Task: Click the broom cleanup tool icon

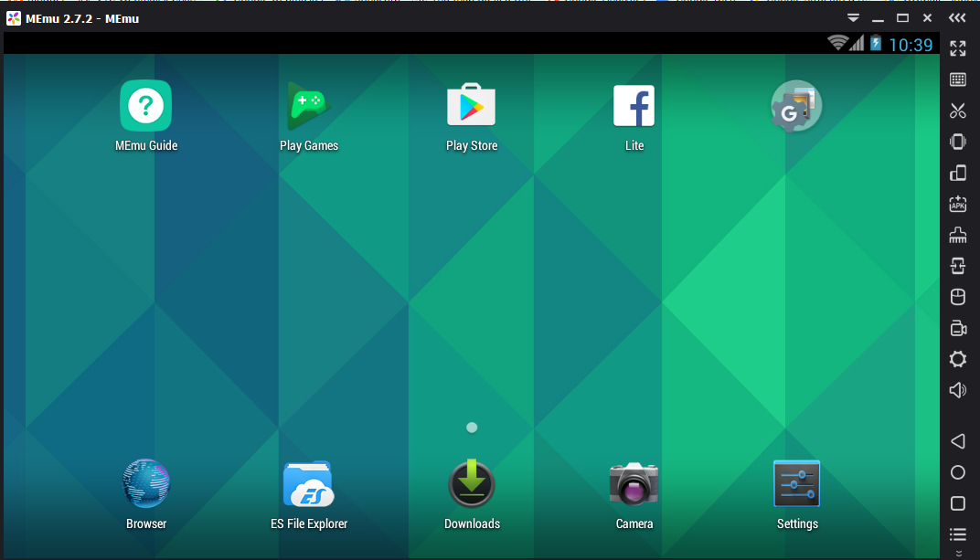Action: 957,235
